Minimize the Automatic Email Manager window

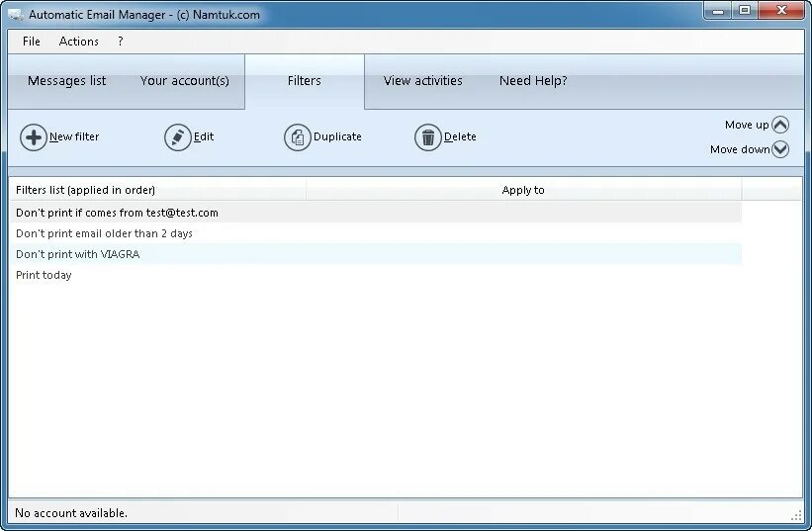click(x=718, y=10)
